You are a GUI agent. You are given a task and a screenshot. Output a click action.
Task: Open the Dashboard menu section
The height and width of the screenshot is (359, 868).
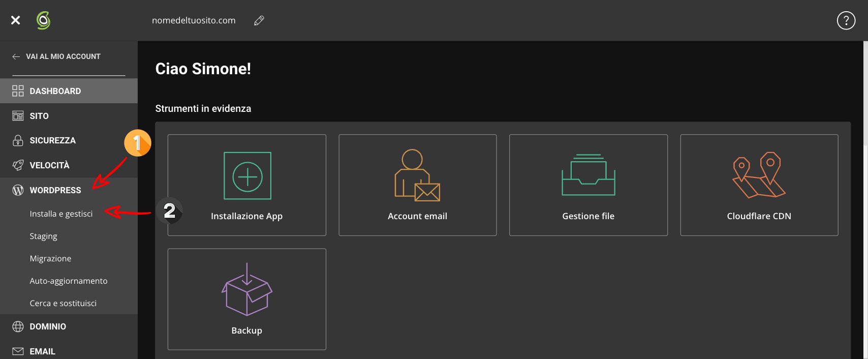click(69, 91)
